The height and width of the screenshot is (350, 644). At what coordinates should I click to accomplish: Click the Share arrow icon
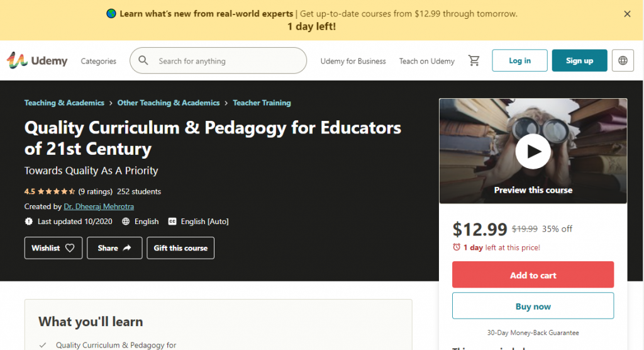pyautogui.click(x=127, y=248)
